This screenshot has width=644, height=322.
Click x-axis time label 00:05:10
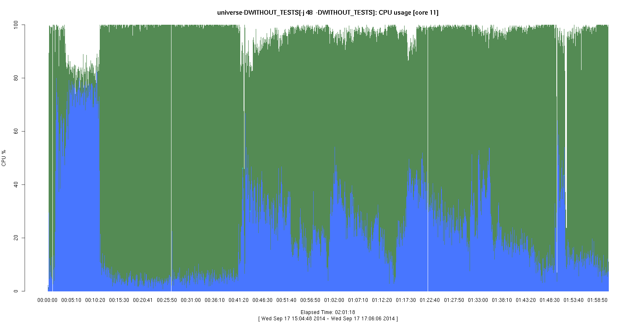click(x=71, y=300)
